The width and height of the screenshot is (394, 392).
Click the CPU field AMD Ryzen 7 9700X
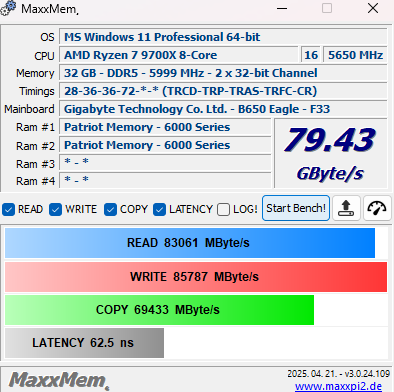tap(179, 55)
